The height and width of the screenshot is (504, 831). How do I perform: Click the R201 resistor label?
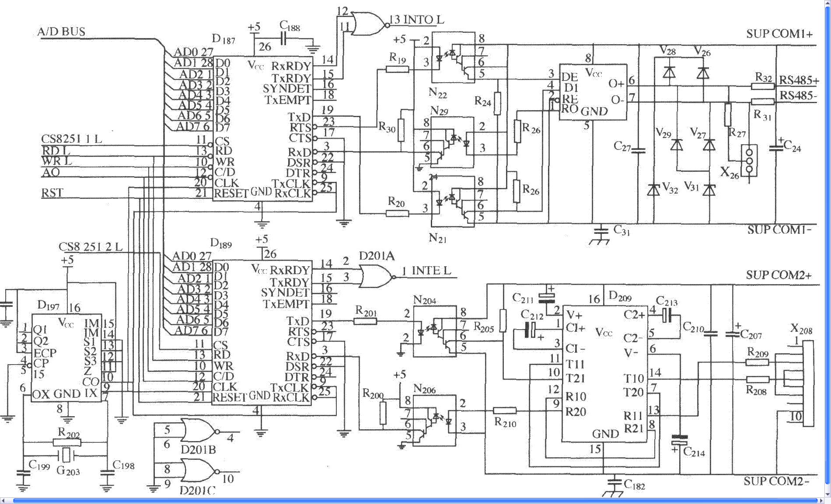pos(366,311)
